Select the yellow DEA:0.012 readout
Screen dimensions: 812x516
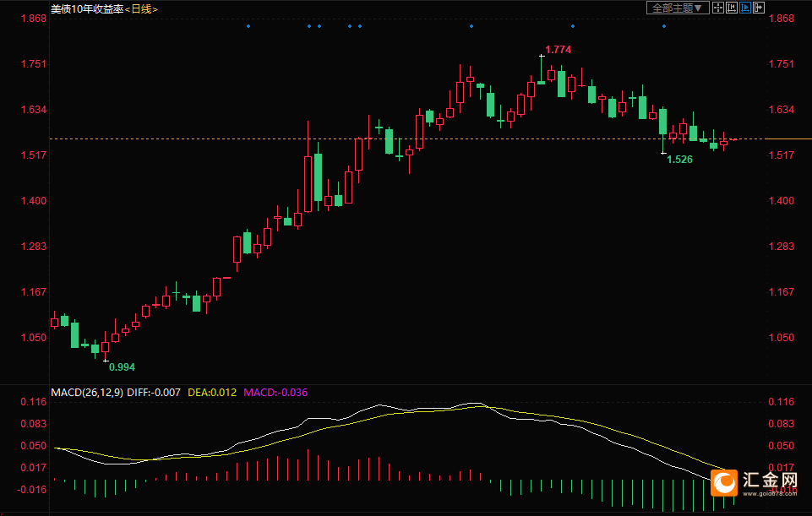coord(212,393)
